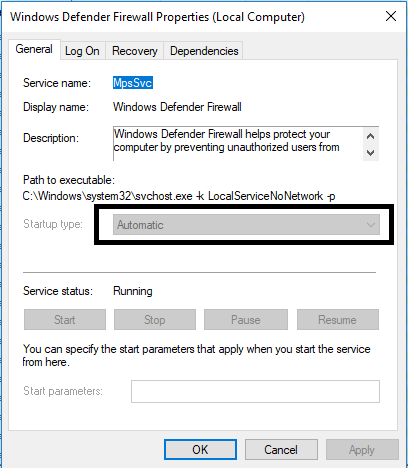The image size is (408, 468).
Task: Close the Firewall Properties dialog with X
Action: pos(391,16)
